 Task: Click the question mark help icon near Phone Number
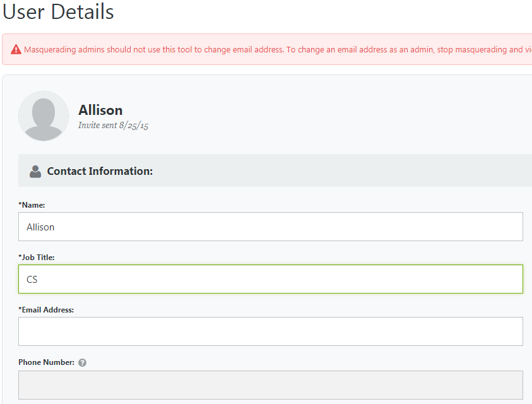[83, 362]
